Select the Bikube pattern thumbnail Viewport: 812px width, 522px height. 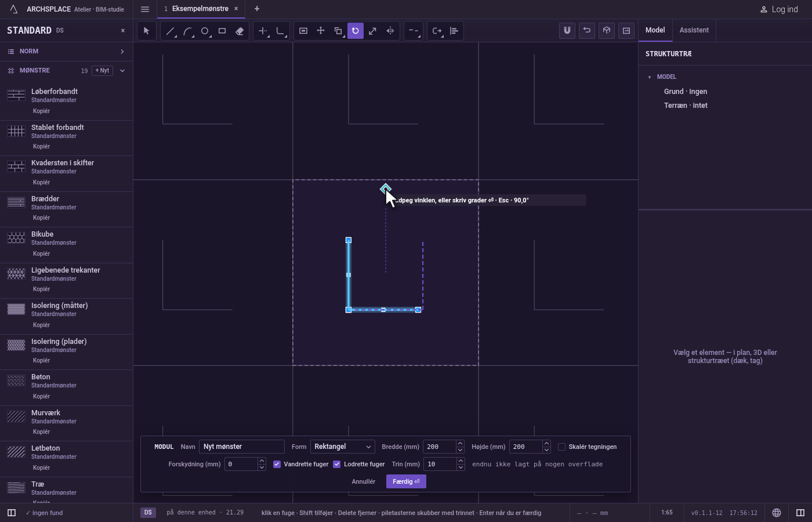point(16,238)
